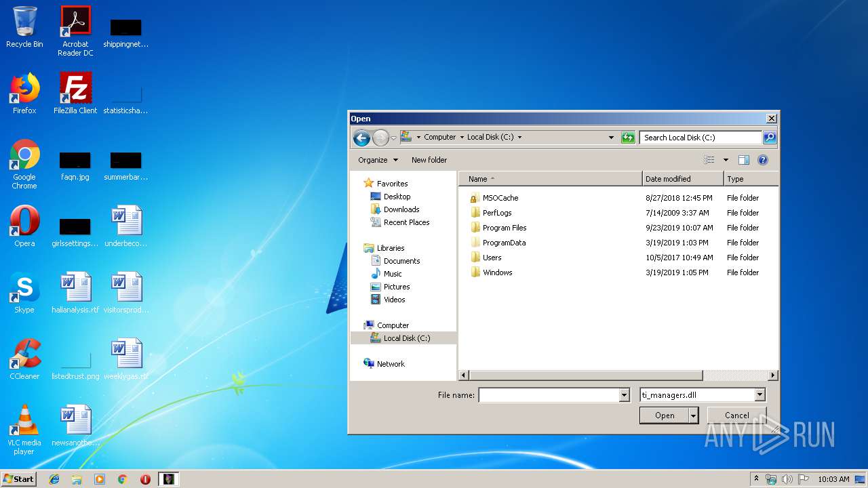Click the media player taskbar icon
This screenshot has width=868, height=488.
[100, 479]
